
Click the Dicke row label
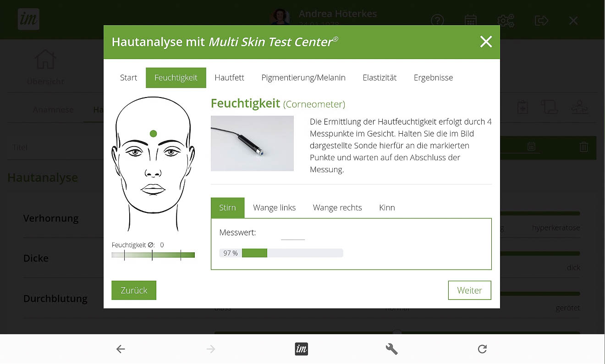pyautogui.click(x=36, y=258)
